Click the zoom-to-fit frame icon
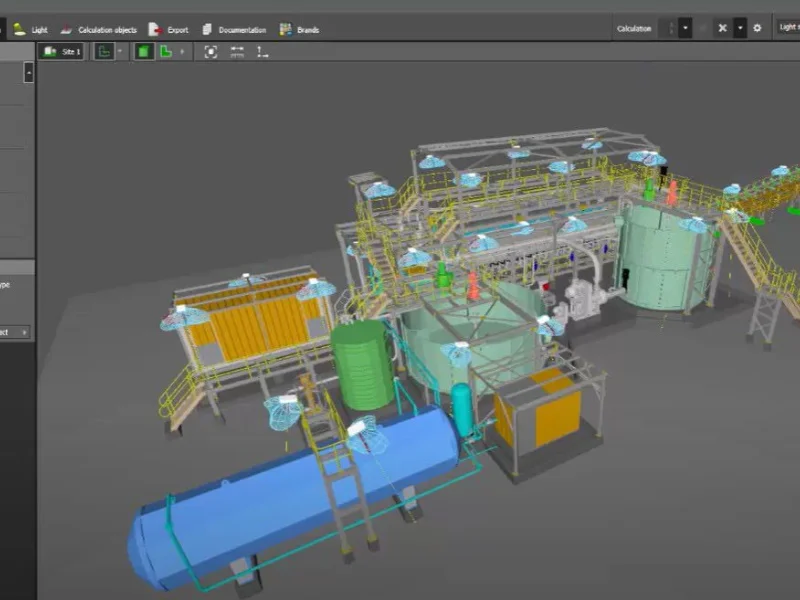Screen dimensions: 800x600 pos(211,52)
